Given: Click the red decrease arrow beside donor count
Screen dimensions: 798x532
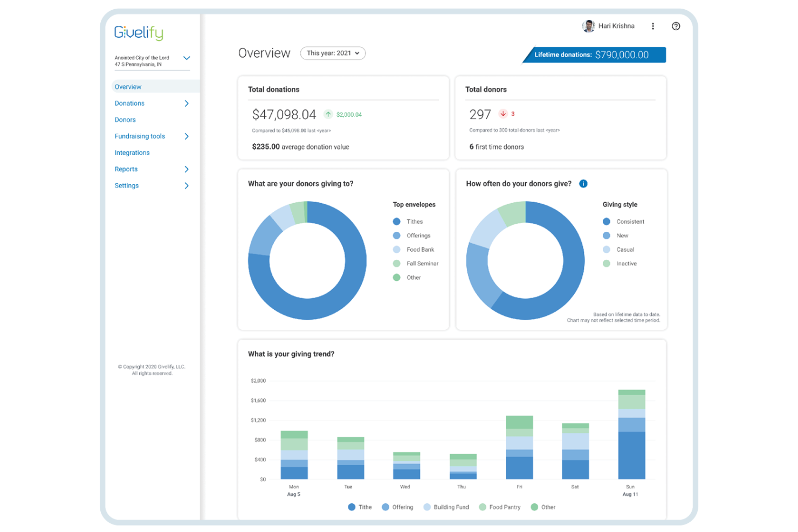Looking at the screenshot, I should pyautogui.click(x=504, y=114).
